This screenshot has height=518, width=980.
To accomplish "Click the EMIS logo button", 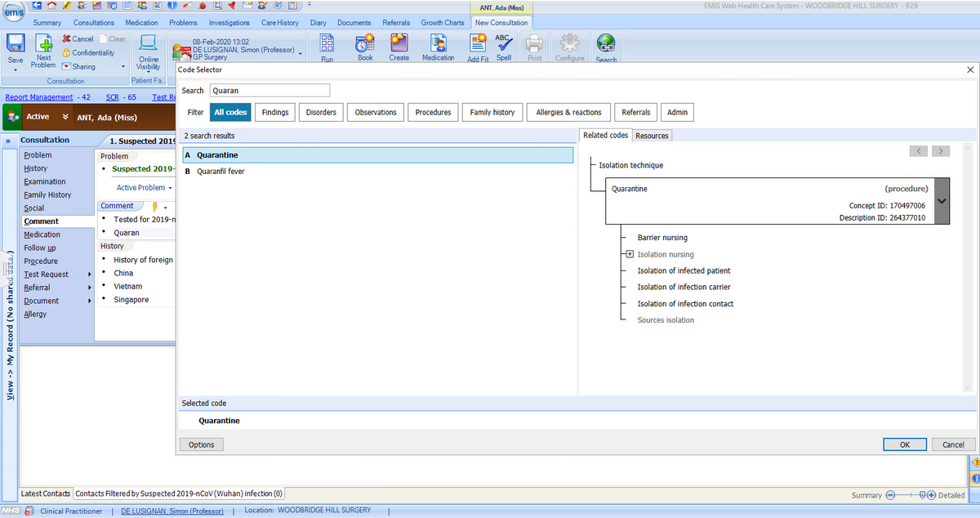I will point(13,11).
